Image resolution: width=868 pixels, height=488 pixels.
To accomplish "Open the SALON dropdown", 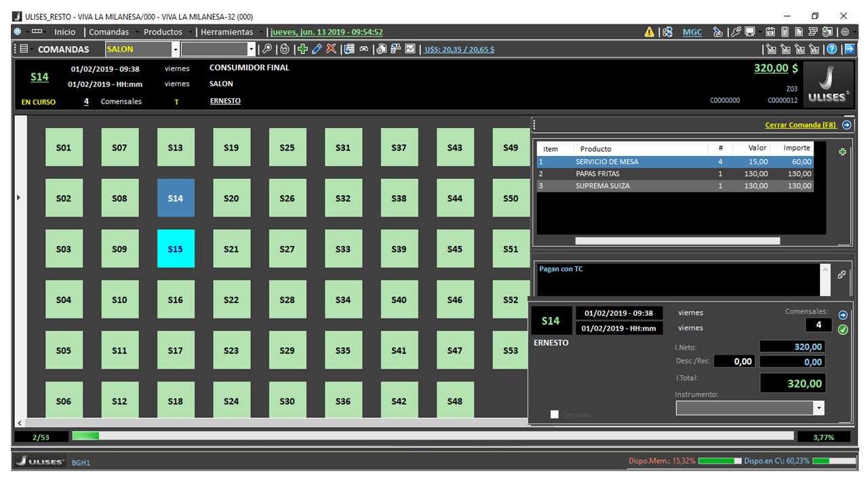I will (176, 49).
